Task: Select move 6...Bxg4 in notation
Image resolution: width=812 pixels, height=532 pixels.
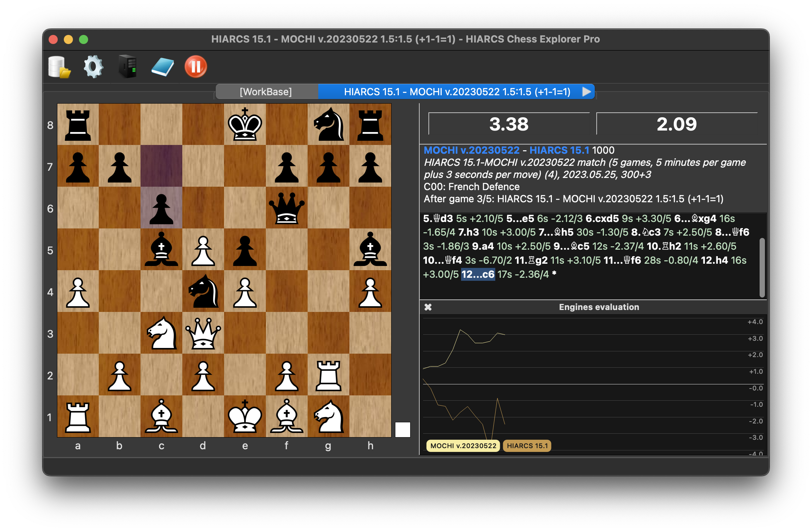Action: point(695,219)
